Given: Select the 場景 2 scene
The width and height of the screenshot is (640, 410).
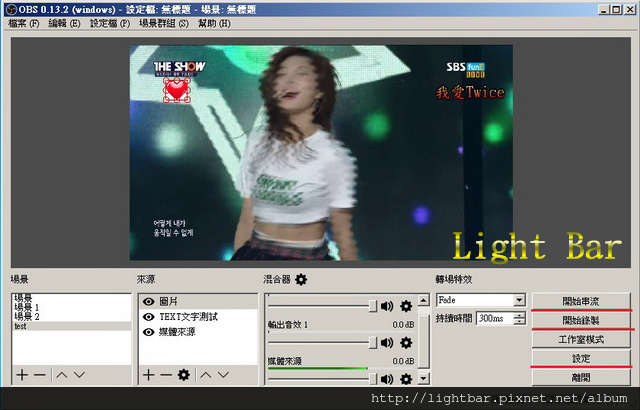Looking at the screenshot, I should (71, 317).
